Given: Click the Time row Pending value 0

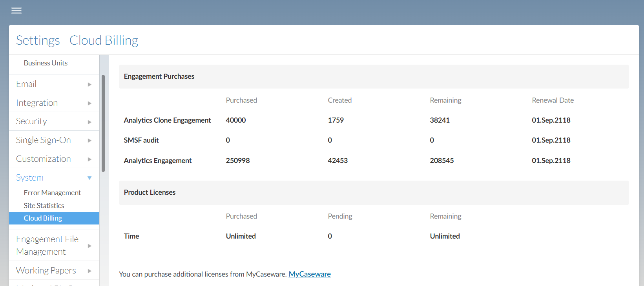Looking at the screenshot, I should click(330, 236).
